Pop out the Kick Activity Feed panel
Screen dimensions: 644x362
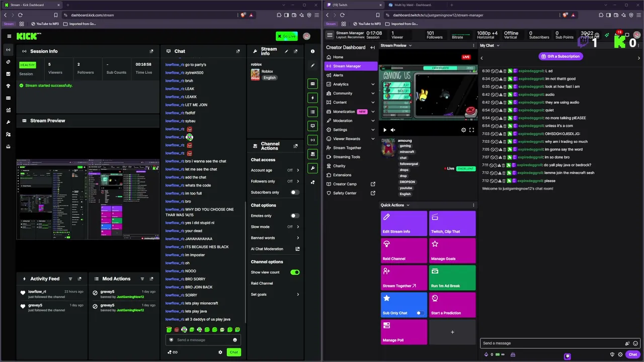point(79,279)
